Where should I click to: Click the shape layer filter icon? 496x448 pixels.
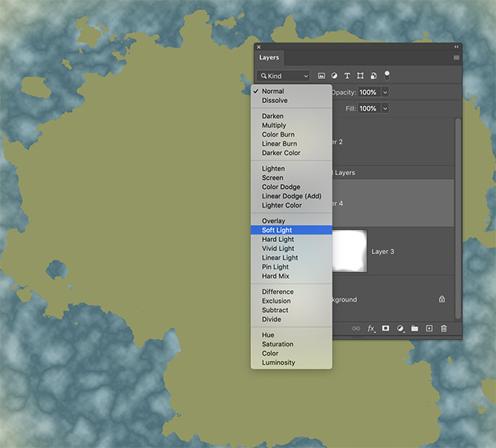pyautogui.click(x=361, y=76)
